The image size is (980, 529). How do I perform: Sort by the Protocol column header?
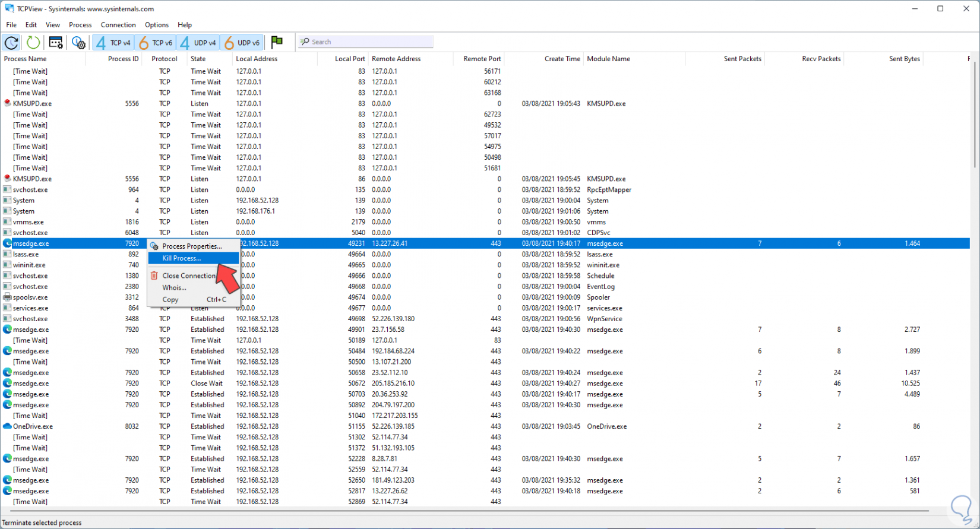tap(165, 59)
